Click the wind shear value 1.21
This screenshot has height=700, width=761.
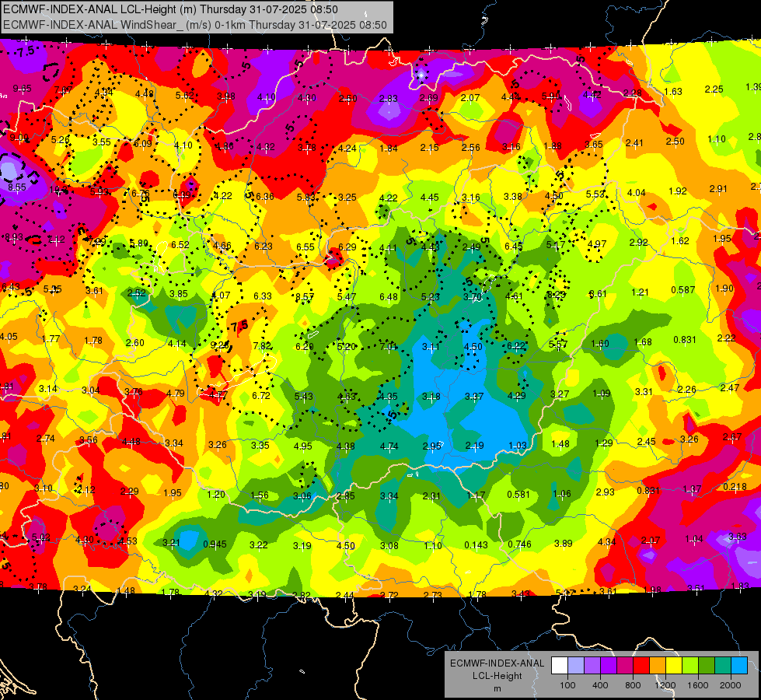pyautogui.click(x=640, y=292)
